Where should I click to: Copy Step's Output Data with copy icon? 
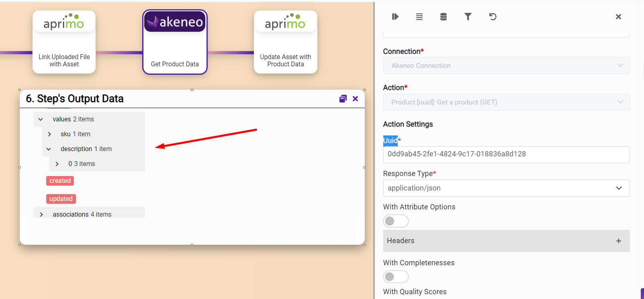[x=343, y=99]
